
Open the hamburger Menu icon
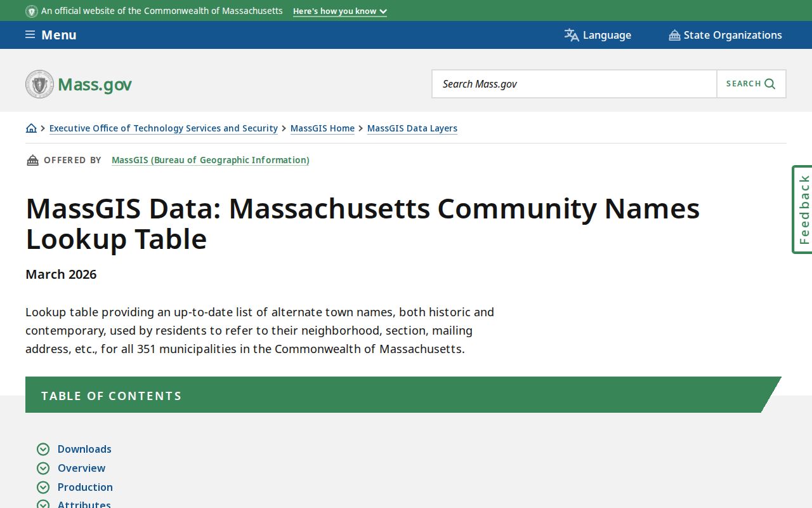pos(30,35)
